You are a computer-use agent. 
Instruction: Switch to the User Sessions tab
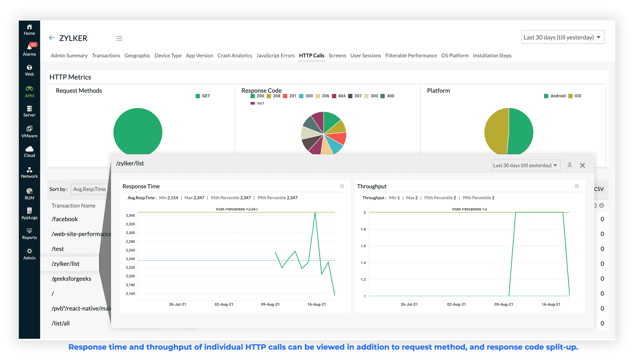click(x=365, y=56)
